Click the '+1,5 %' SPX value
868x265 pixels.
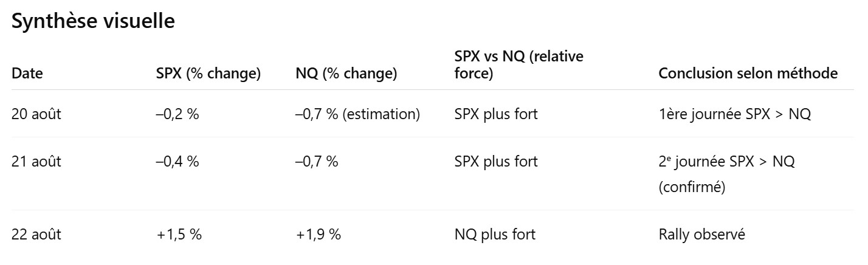(x=179, y=234)
